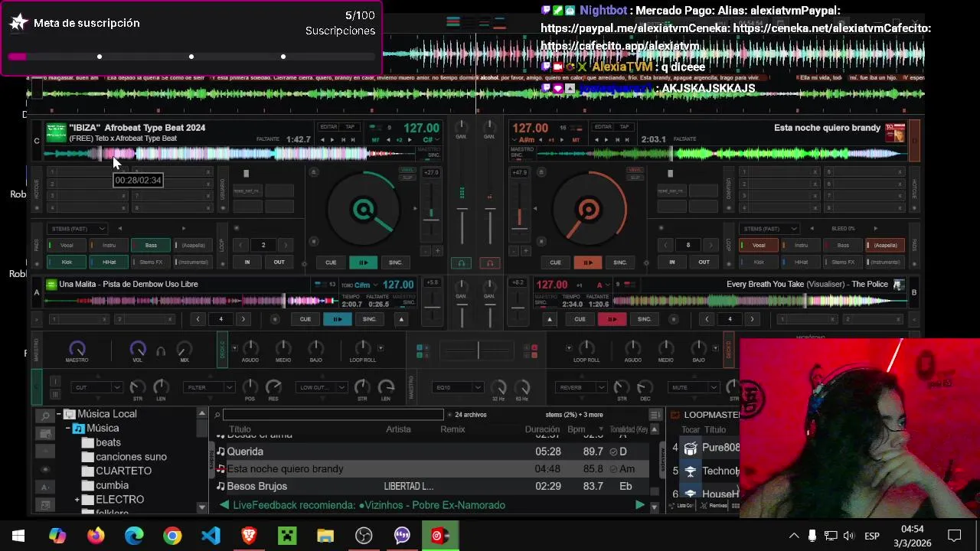Screen dimensions: 980x551
Task: Click the crossfader slider
Action: click(478, 351)
